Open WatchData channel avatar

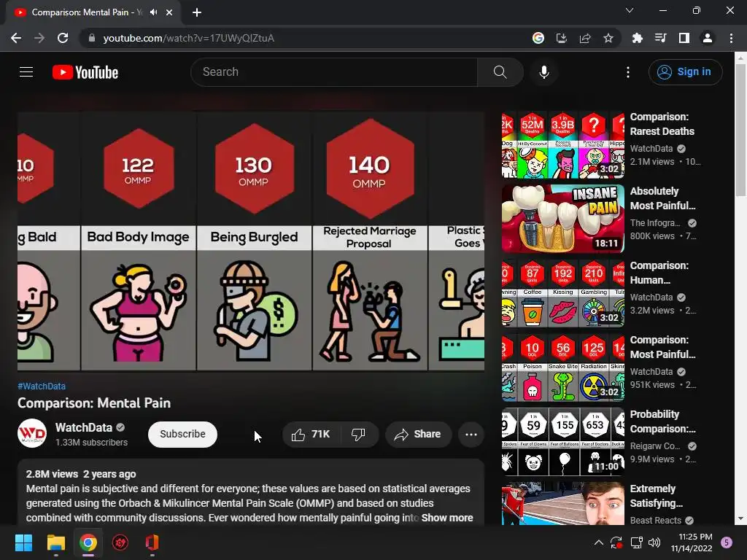[x=32, y=433]
